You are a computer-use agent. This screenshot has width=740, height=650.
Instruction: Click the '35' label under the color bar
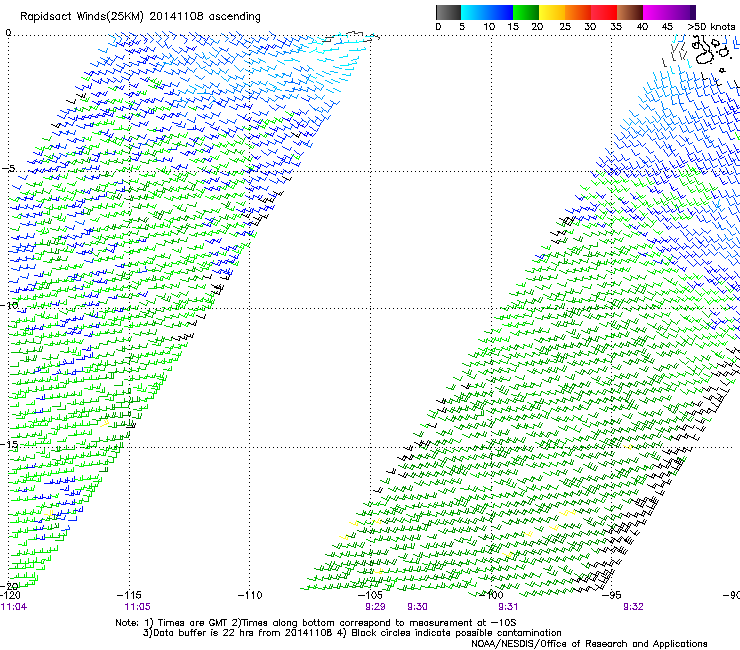click(x=616, y=27)
